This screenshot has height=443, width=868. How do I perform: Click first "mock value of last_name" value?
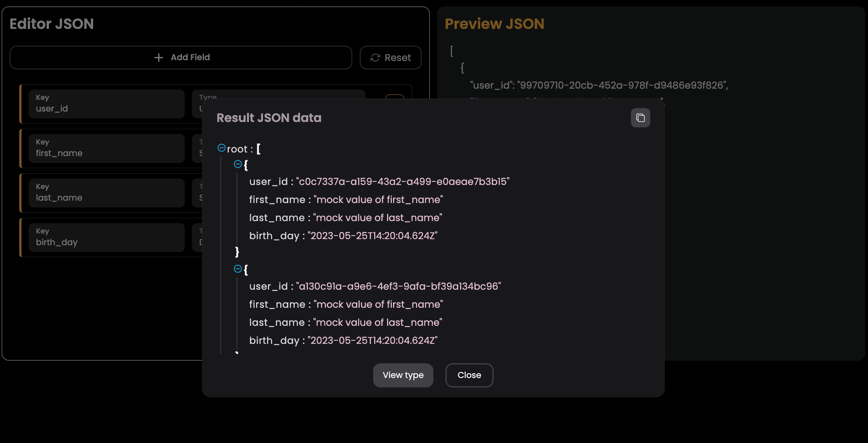point(377,218)
